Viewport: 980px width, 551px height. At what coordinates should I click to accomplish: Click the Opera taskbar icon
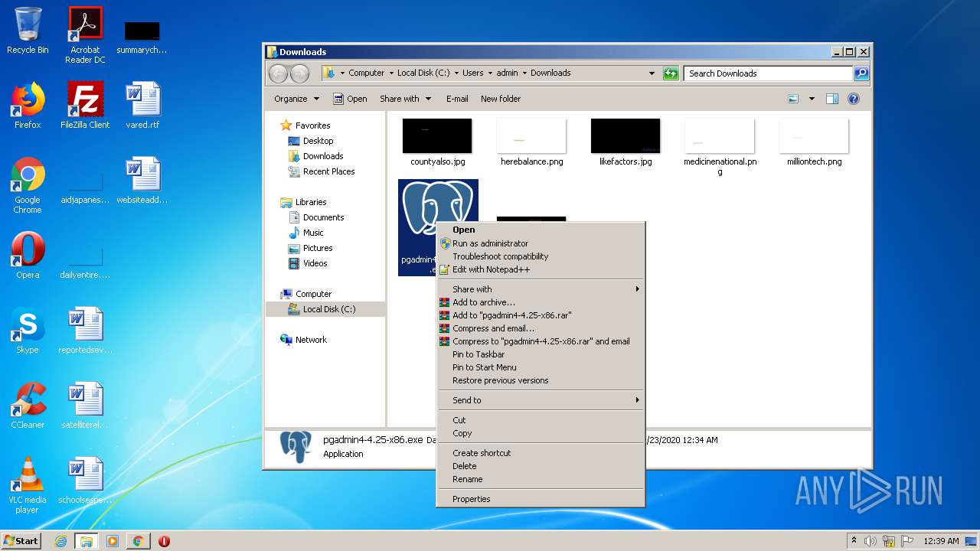coord(164,541)
